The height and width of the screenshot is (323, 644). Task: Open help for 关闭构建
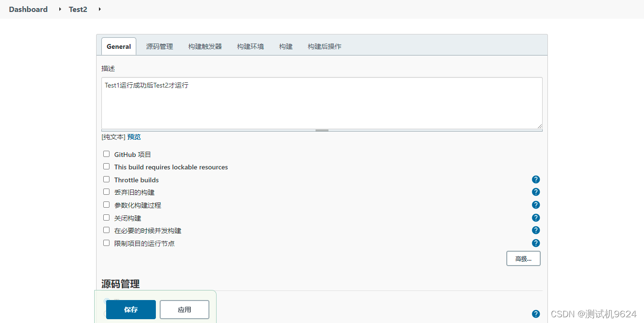[536, 218]
